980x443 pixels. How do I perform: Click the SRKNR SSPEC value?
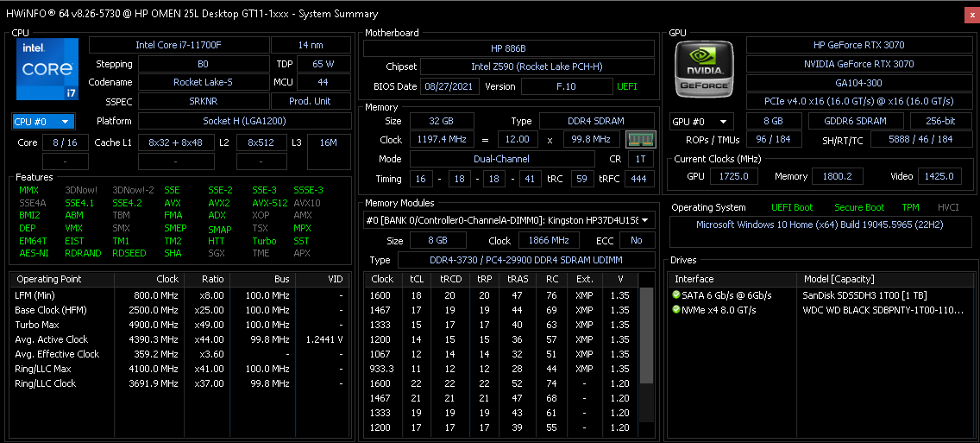pyautogui.click(x=204, y=101)
